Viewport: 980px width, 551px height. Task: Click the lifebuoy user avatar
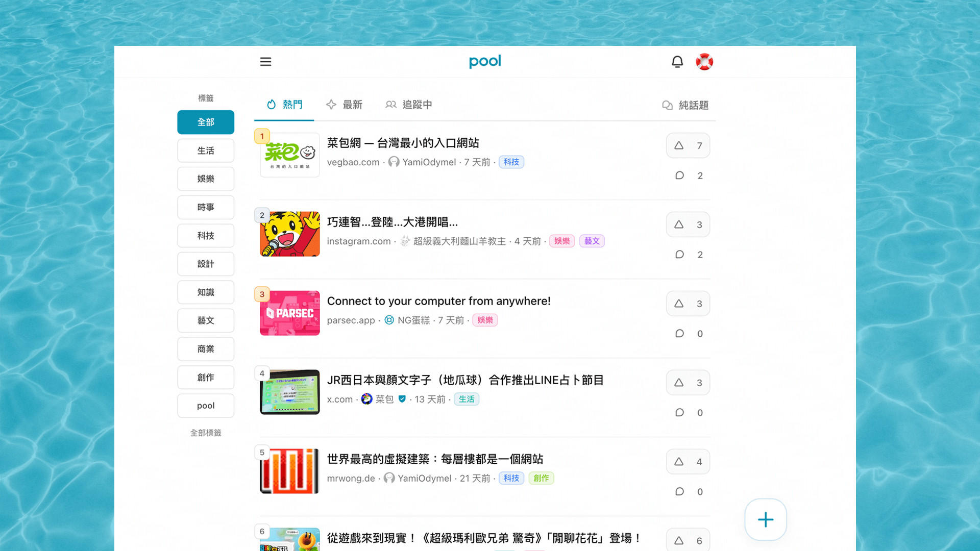pos(704,62)
